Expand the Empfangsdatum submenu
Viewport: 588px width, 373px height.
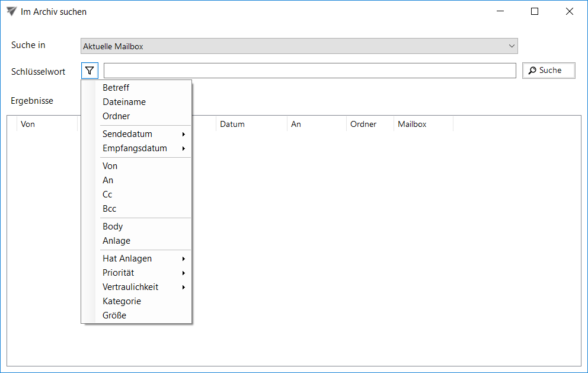(x=135, y=148)
